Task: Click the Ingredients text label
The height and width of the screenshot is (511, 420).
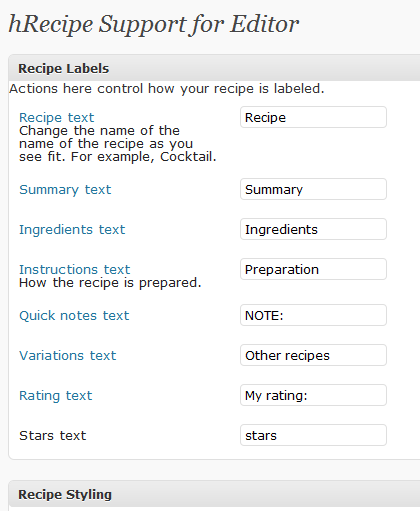Action: click(72, 230)
